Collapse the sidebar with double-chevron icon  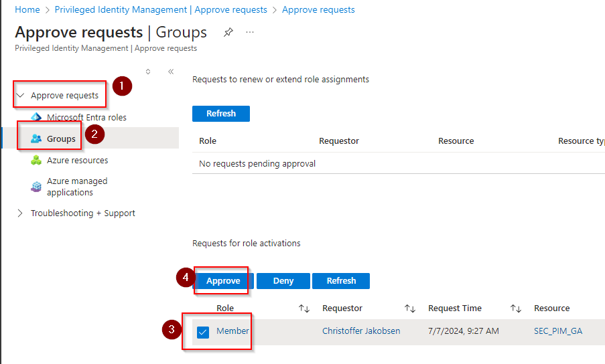[x=171, y=72]
